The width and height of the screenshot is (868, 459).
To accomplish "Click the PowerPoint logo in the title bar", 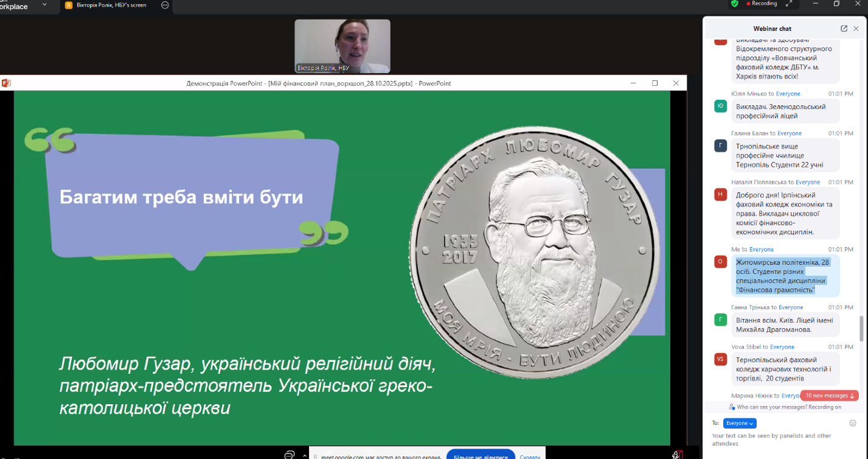I will pos(6,83).
